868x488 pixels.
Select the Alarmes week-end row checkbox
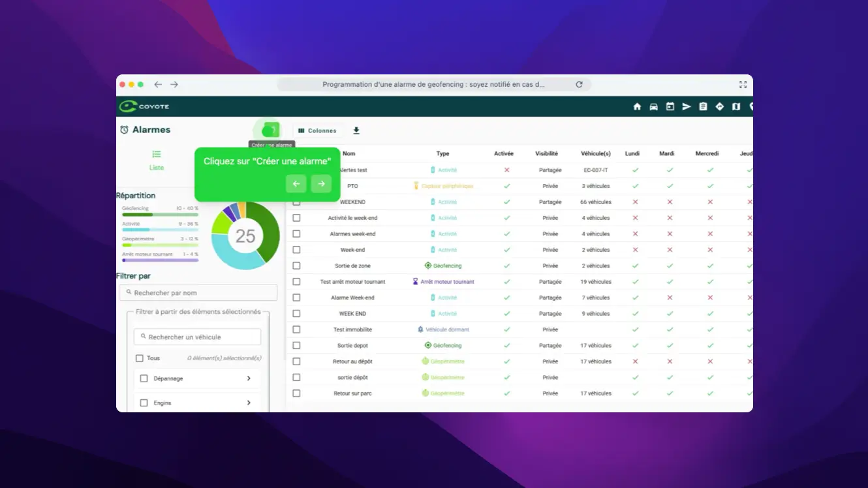click(x=296, y=234)
